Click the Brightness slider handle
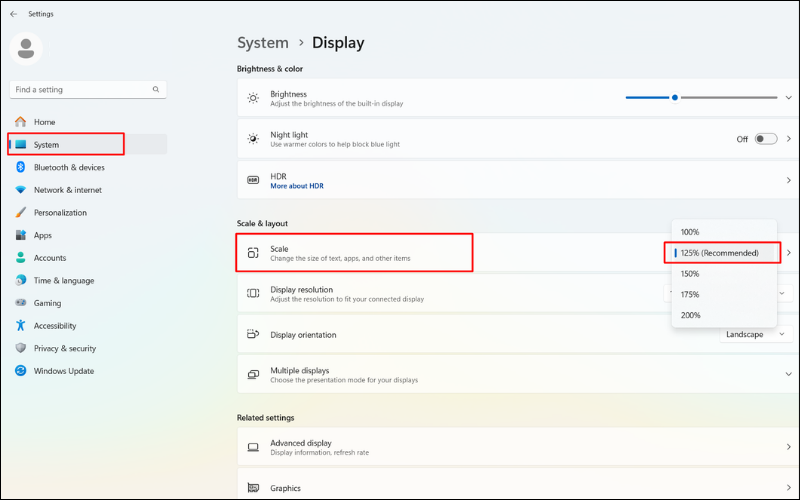The width and height of the screenshot is (800, 500). (675, 98)
